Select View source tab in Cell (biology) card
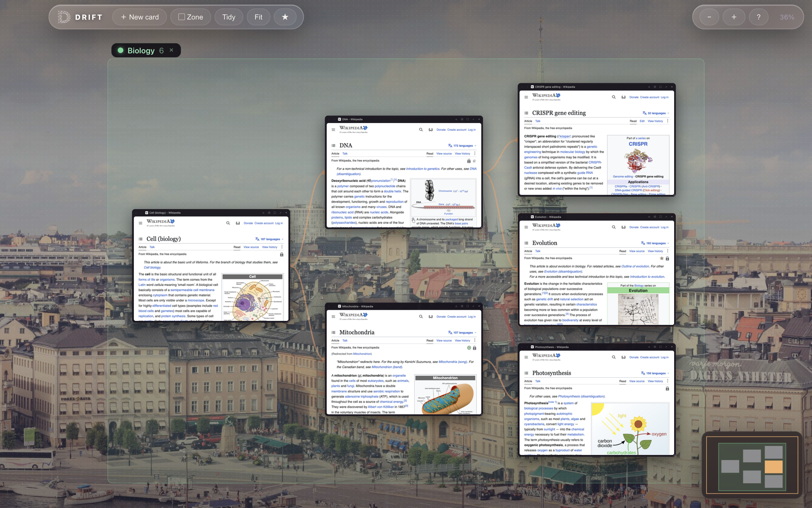The image size is (812, 508). point(251,247)
